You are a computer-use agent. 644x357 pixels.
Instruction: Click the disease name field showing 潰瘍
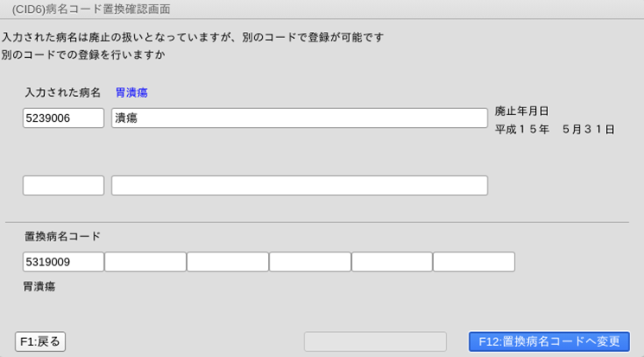tap(299, 118)
